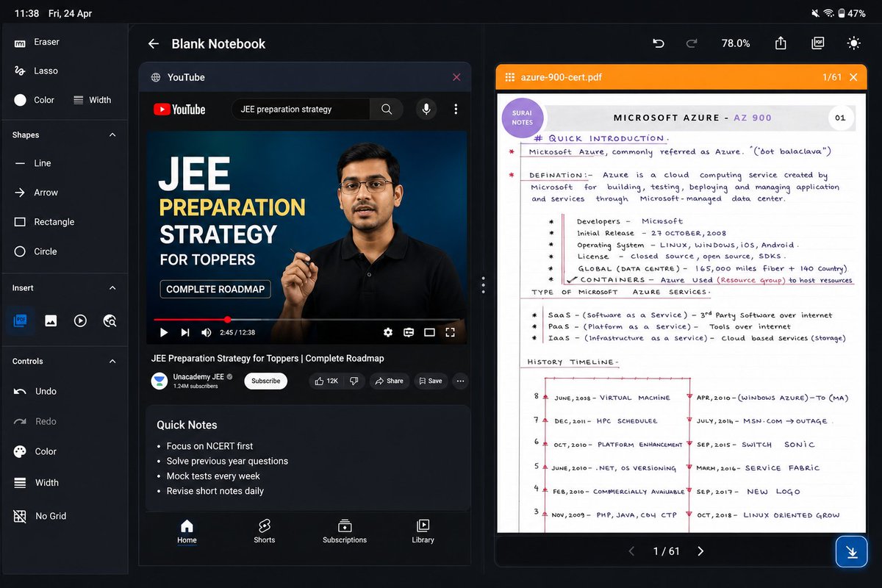
Task: Enter video fullscreen
Action: [x=451, y=332]
